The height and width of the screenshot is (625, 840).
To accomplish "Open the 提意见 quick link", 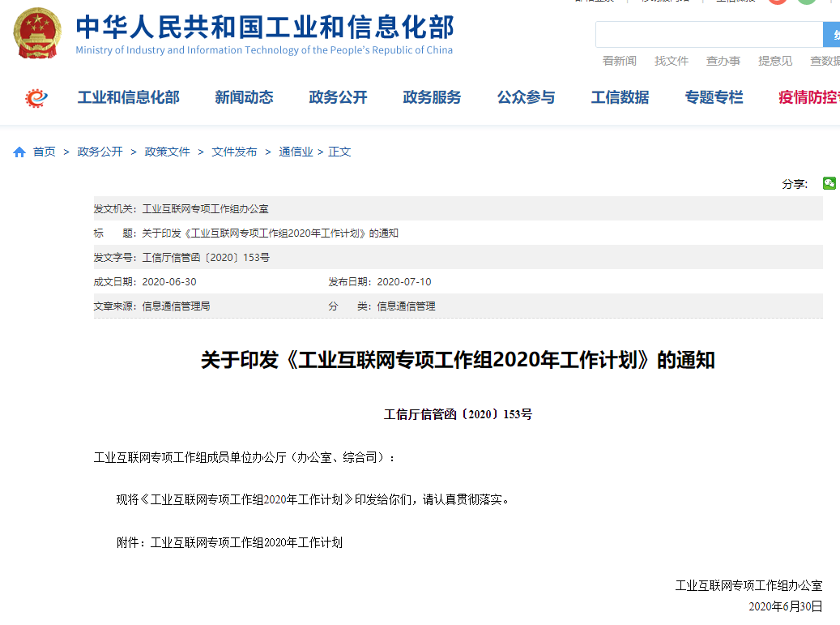I will tap(775, 61).
